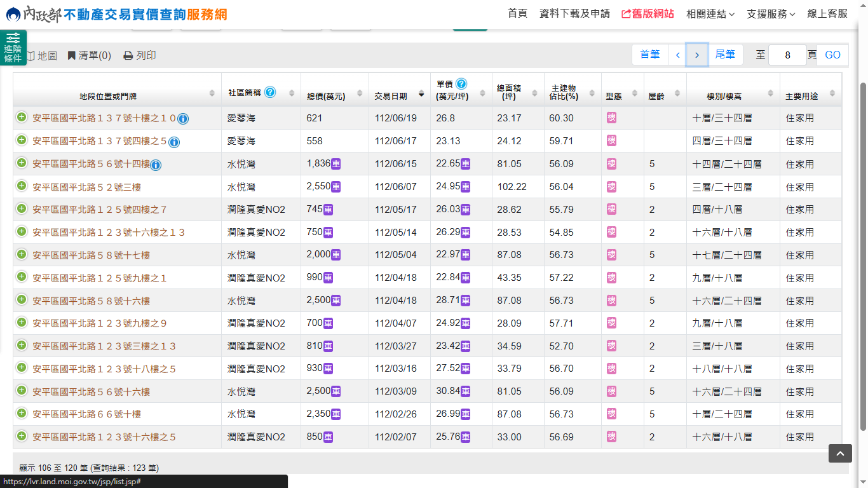Expand row for 國平北路125號四樓之7

22,209
